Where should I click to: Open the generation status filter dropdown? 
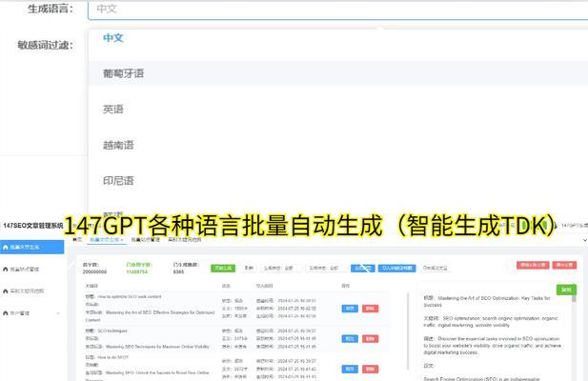pyautogui.click(x=281, y=269)
